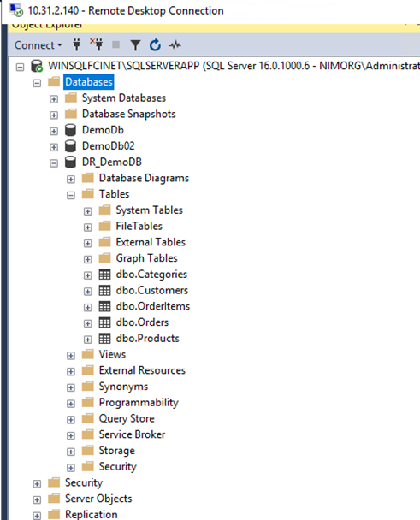The height and width of the screenshot is (520, 420).
Task: Select the System Tables label
Action: click(150, 210)
